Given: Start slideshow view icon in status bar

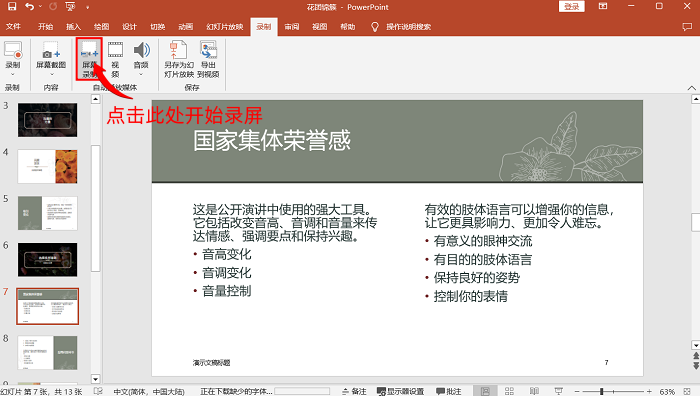Looking at the screenshot, I should click(558, 391).
